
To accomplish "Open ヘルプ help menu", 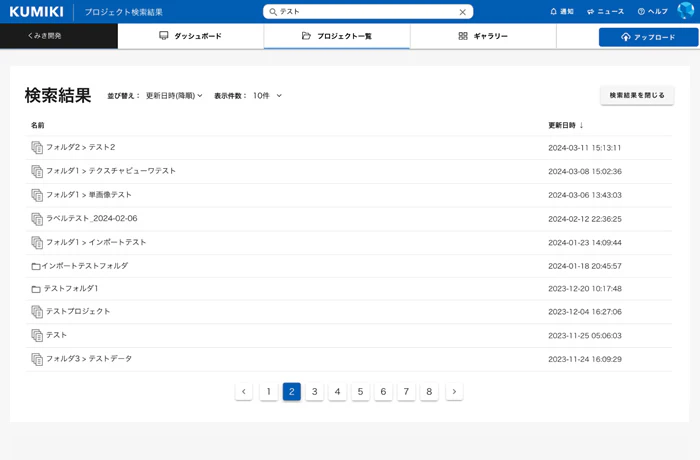I will [653, 12].
